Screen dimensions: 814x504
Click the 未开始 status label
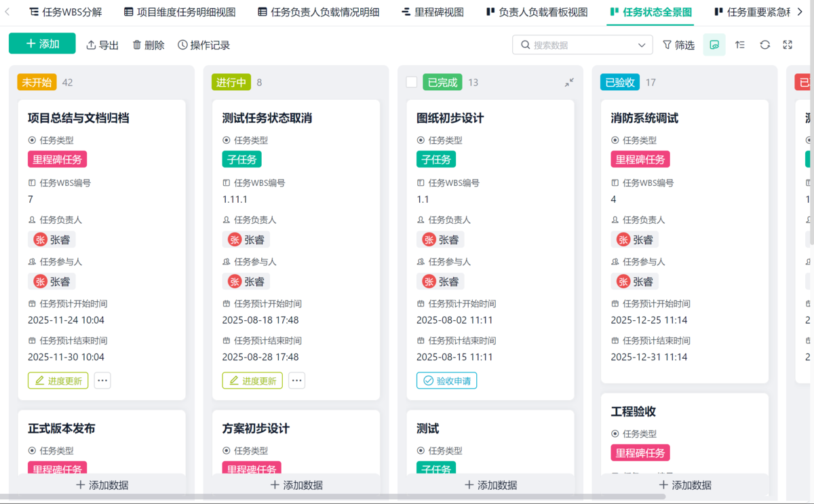(37, 82)
